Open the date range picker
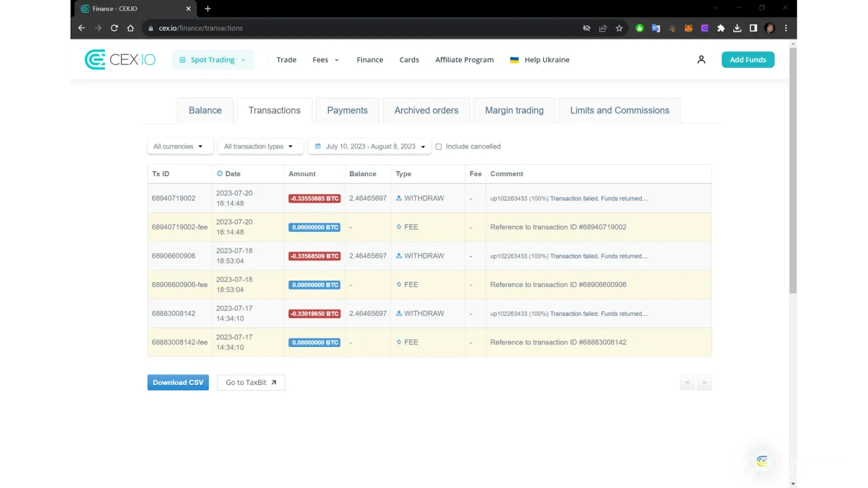The width and height of the screenshot is (868, 488). click(370, 146)
